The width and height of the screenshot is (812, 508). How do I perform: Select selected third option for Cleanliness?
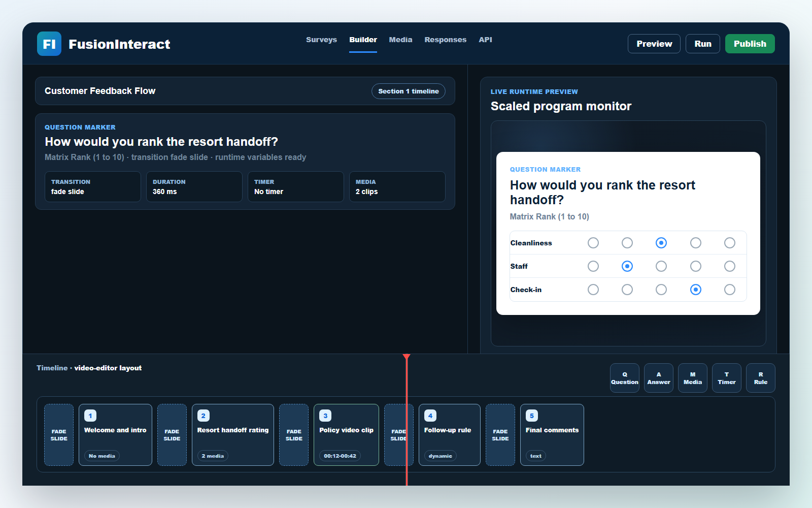(661, 243)
